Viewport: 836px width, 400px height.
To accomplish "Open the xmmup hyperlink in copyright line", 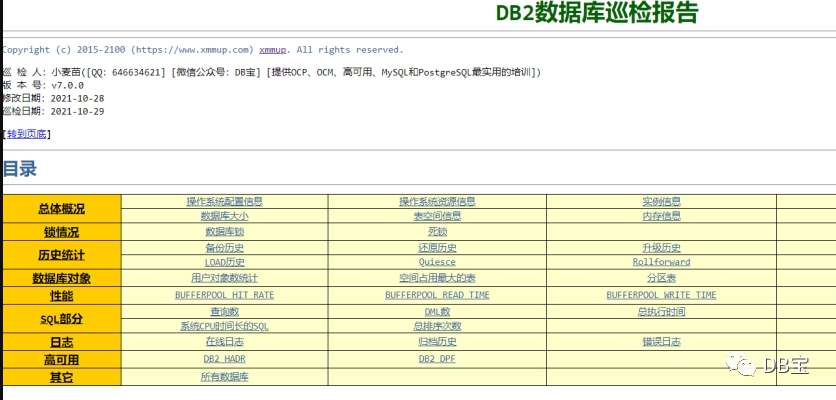I will coord(272,50).
